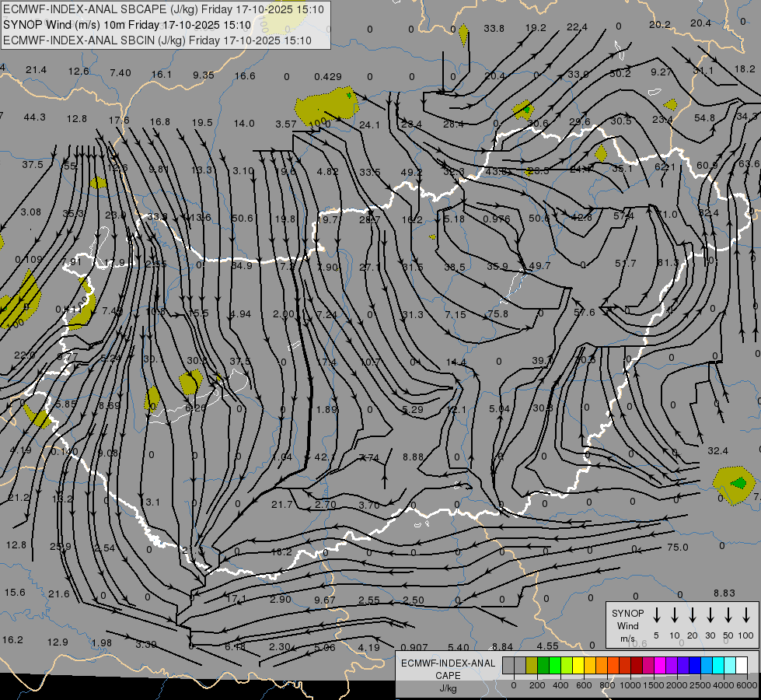
Task: Click the 57.6 value on the map
Action: click(584, 313)
